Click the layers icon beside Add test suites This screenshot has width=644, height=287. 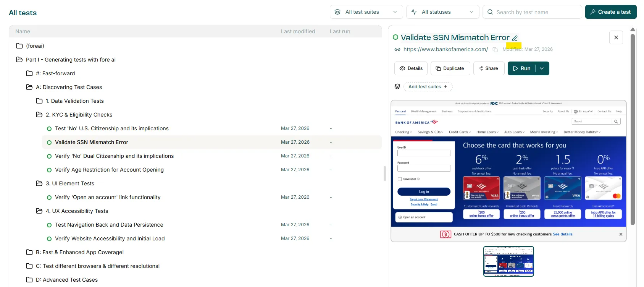tap(397, 86)
